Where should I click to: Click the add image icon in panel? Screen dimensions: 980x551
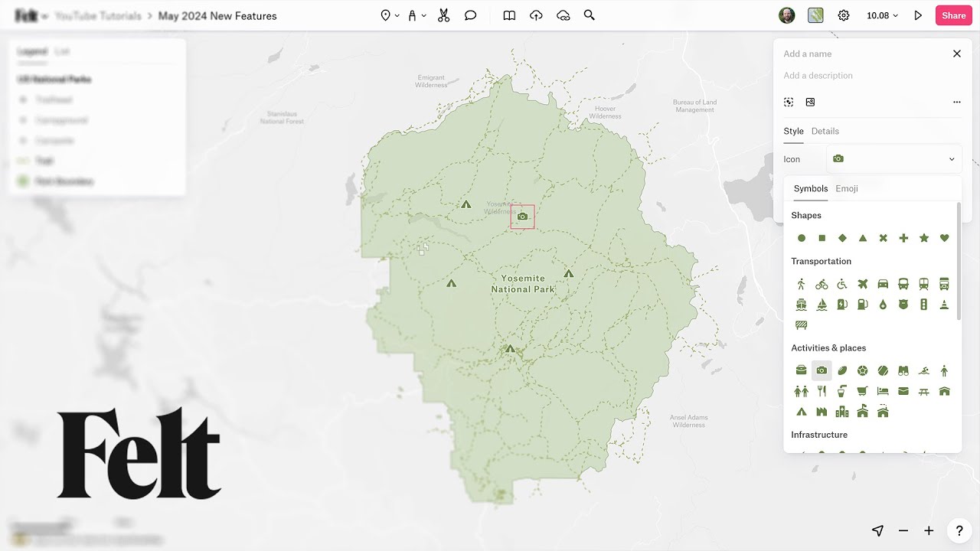click(x=811, y=102)
